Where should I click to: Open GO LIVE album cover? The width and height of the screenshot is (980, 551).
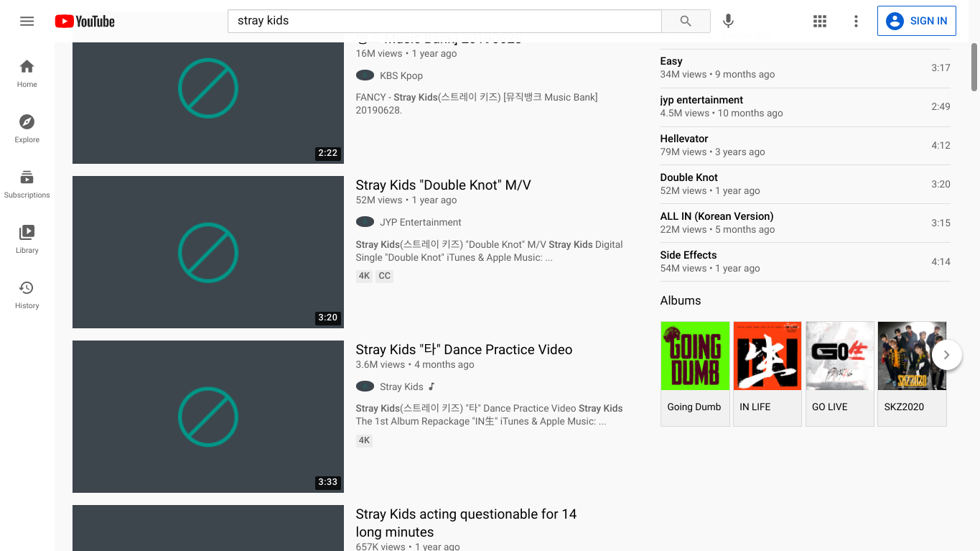point(840,356)
